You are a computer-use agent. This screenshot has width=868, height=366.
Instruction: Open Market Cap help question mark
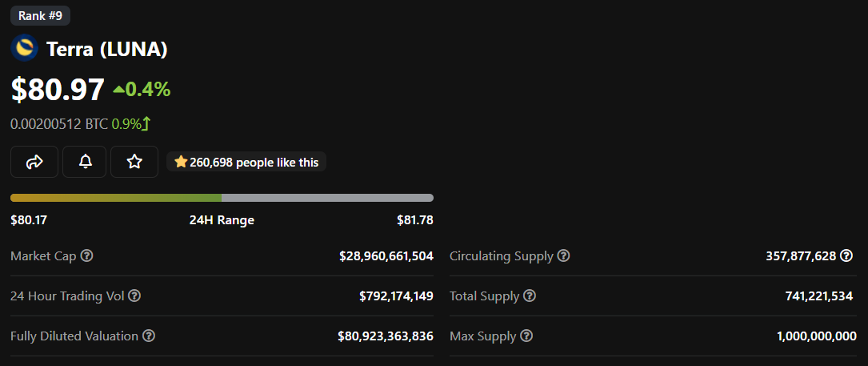86,256
